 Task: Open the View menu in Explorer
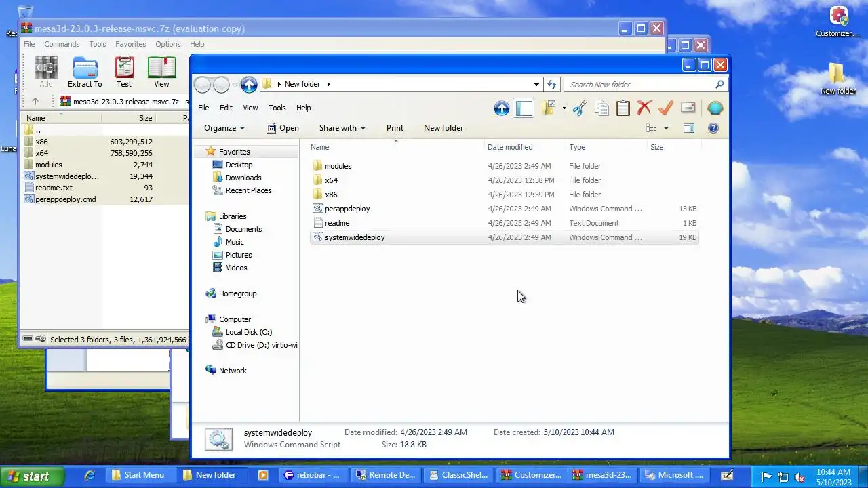point(250,108)
